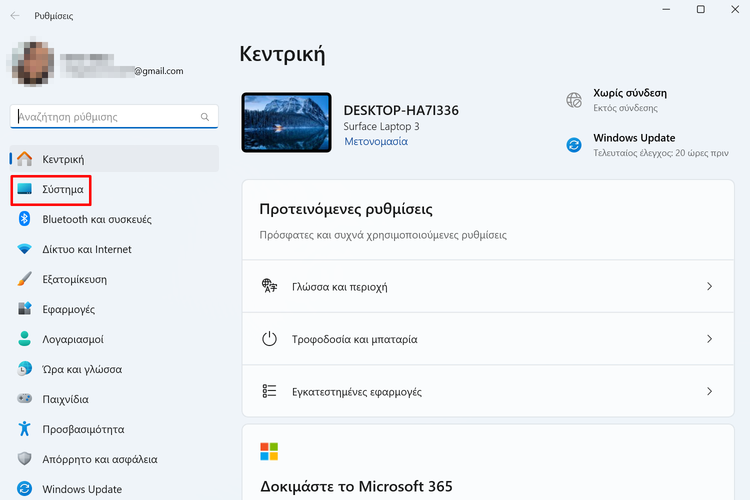Click Δοκιμάστε το Microsoft 365 heading
Image resolution: width=750 pixels, height=500 pixels.
tap(356, 487)
